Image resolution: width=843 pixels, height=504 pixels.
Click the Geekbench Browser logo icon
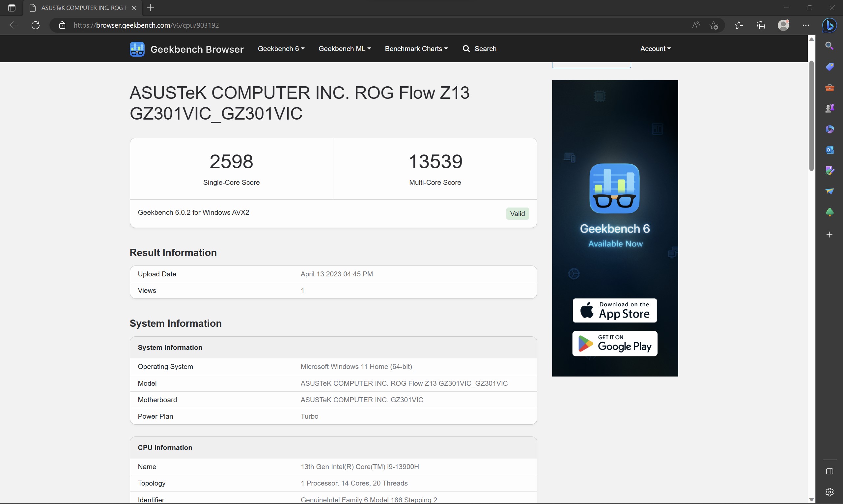137,49
